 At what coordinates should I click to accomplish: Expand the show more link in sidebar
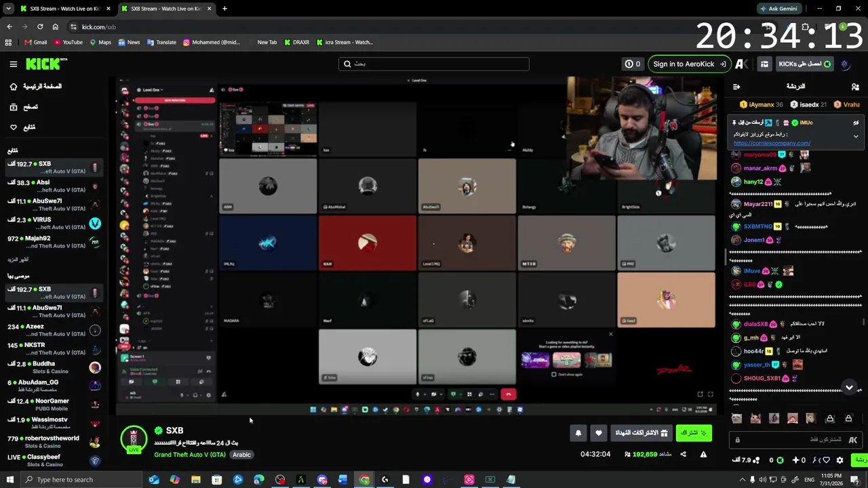[18, 260]
